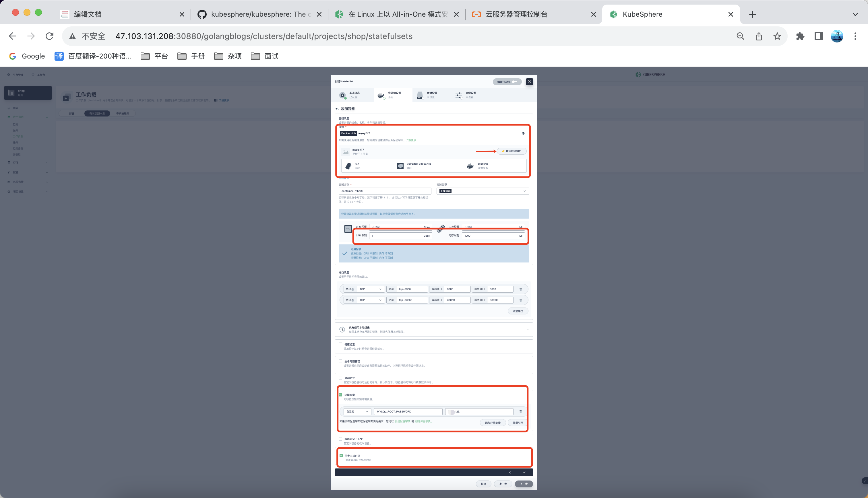This screenshot has height=498, width=868.
Task: Click the 添加端口 button
Action: click(x=518, y=311)
